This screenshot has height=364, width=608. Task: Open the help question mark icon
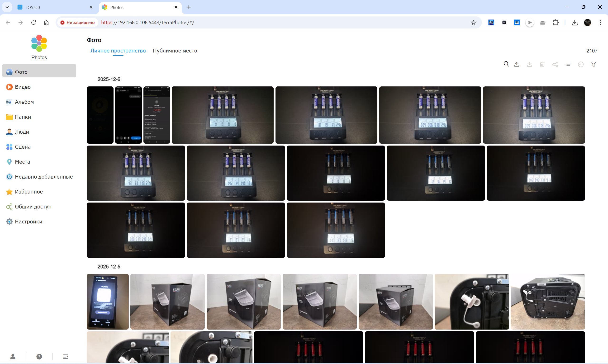point(39,356)
